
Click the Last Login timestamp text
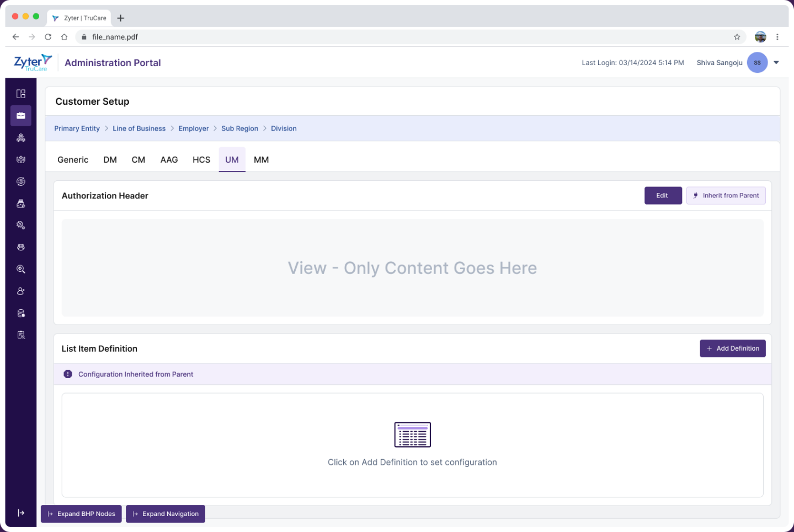coord(633,62)
